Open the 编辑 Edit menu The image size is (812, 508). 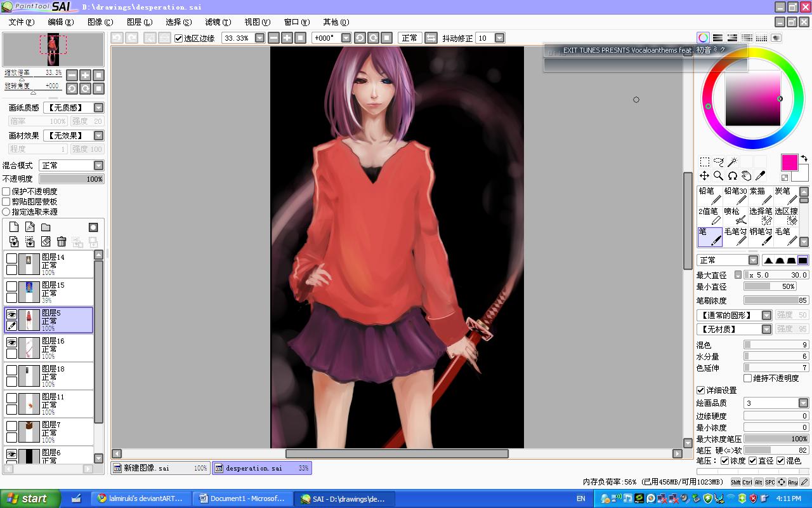coord(60,22)
